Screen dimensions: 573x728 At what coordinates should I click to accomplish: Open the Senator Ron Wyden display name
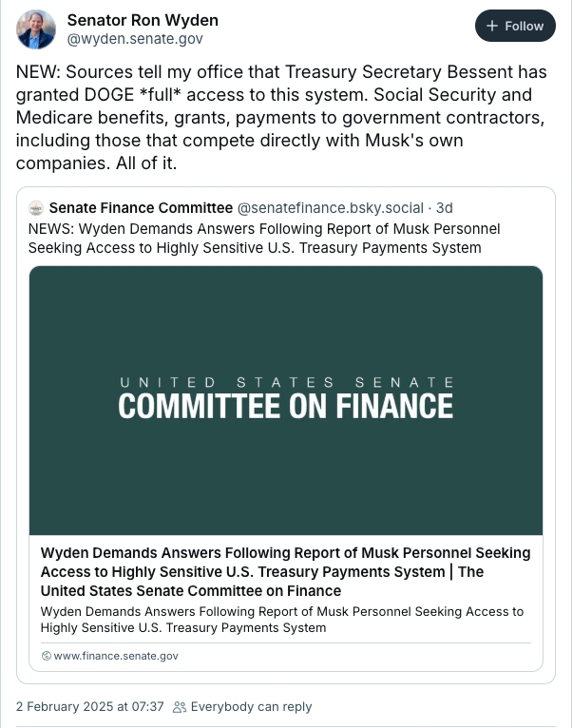point(143,20)
